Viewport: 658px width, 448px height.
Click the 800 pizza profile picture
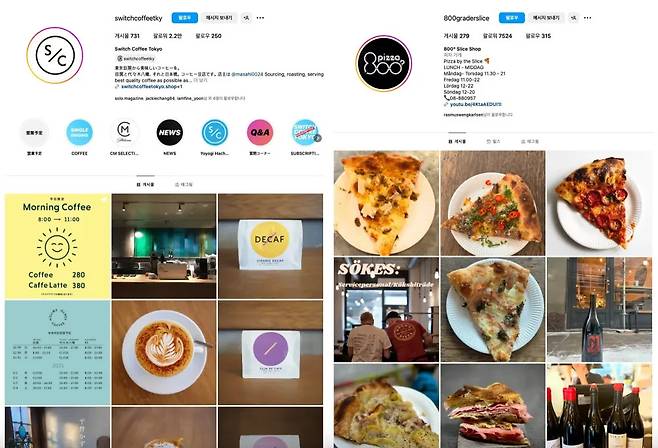pyautogui.click(x=384, y=63)
